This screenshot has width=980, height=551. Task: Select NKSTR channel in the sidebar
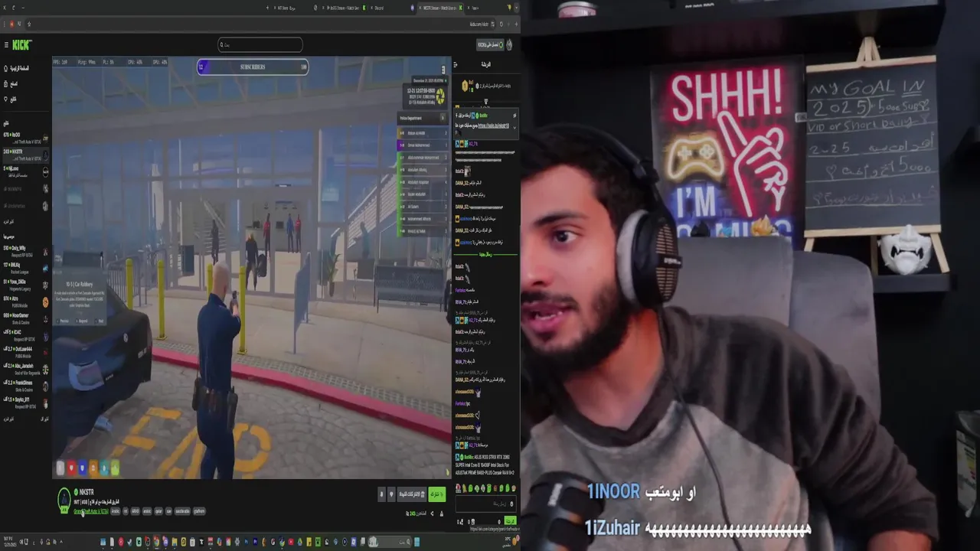coord(26,154)
